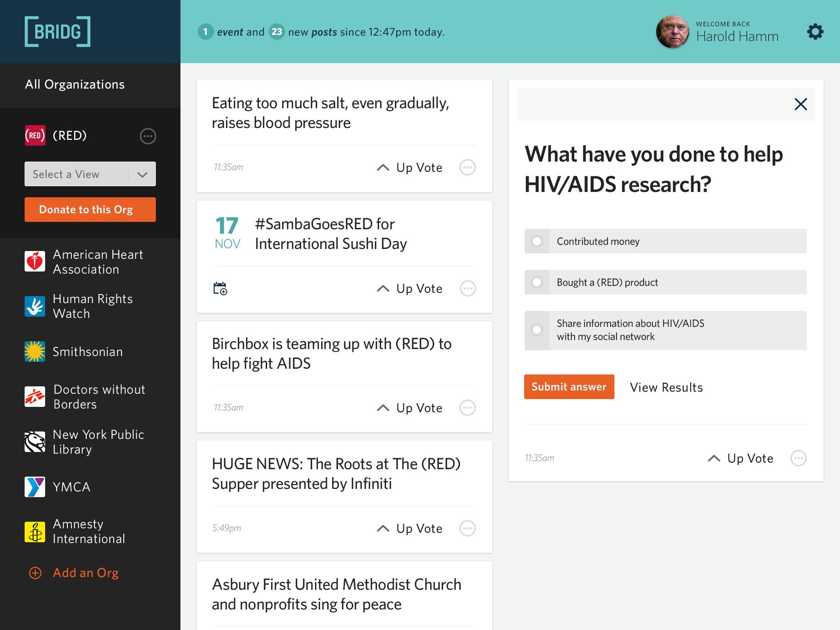This screenshot has width=840, height=630.
Task: Click the 17 NOV event date
Action: (227, 233)
